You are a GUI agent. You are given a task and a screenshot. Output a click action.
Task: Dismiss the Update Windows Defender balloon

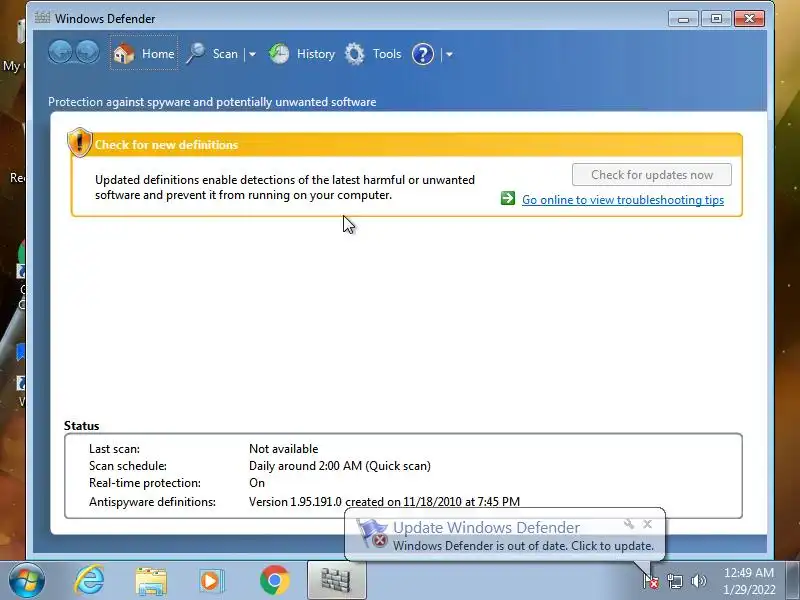click(x=647, y=524)
